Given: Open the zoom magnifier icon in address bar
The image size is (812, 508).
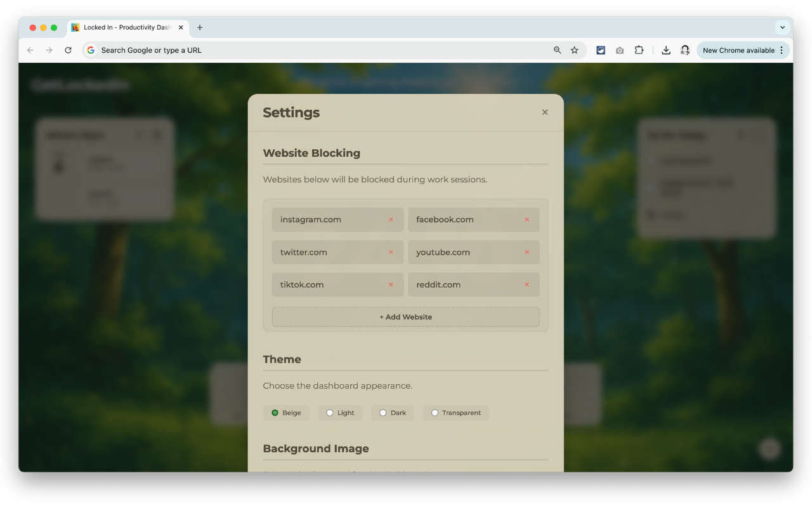Looking at the screenshot, I should [558, 50].
